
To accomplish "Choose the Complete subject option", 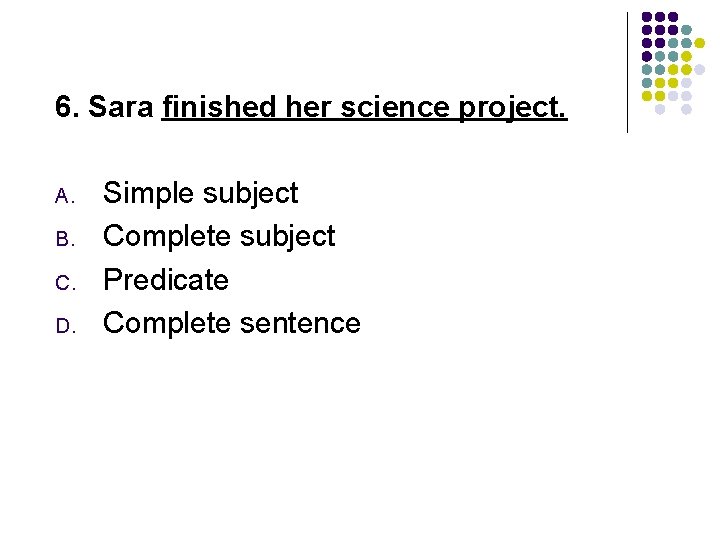I will point(219,236).
